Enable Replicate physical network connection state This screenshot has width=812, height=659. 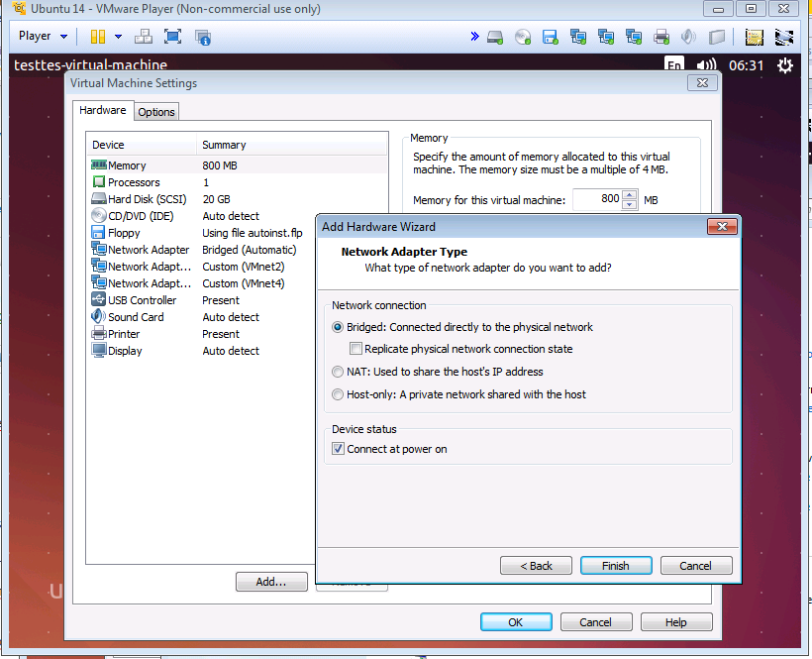[355, 348]
